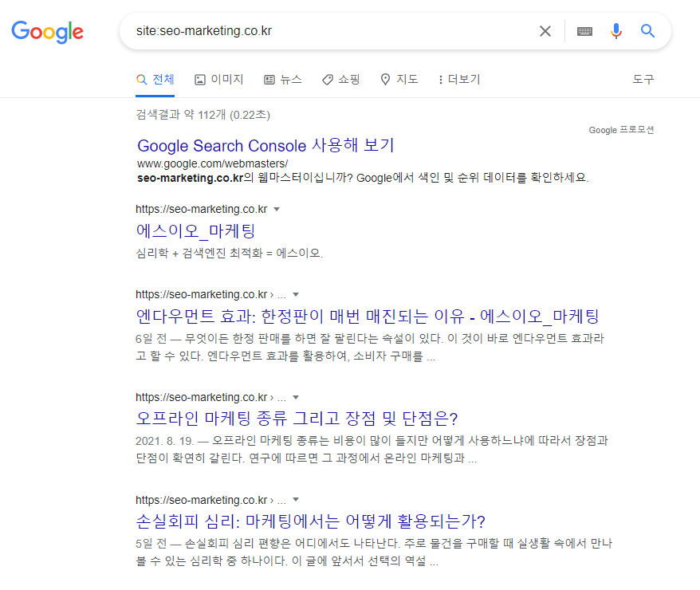Open the on-screen keyboard input tool
The width and height of the screenshot is (700, 590).
584,31
